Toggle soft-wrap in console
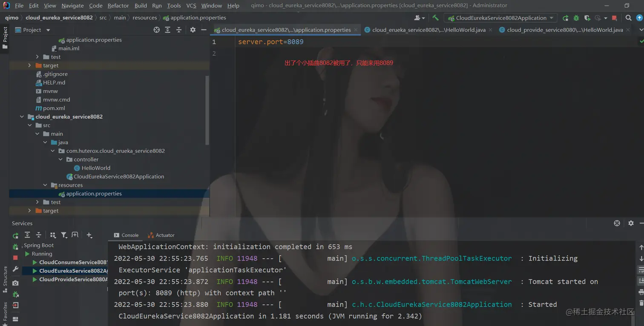 click(x=641, y=269)
